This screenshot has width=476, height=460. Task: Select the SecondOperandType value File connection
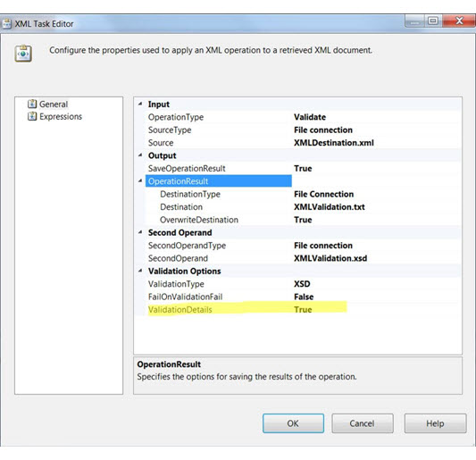[x=323, y=246]
